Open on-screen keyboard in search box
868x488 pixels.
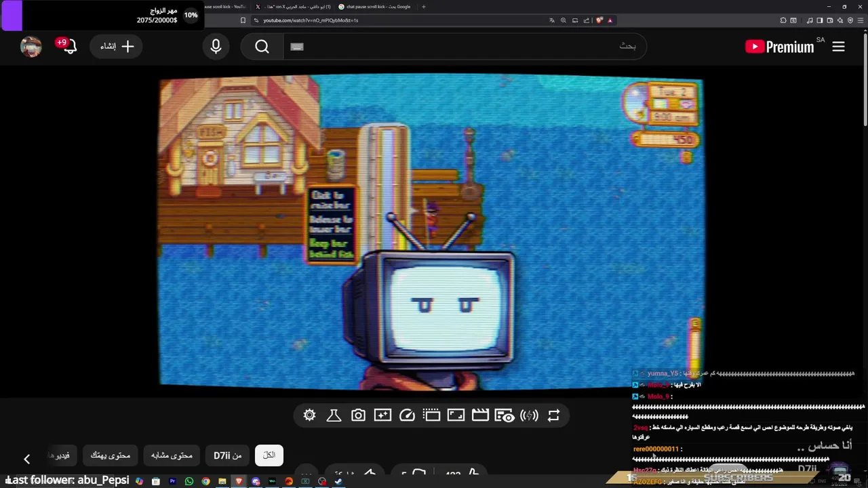[297, 47]
